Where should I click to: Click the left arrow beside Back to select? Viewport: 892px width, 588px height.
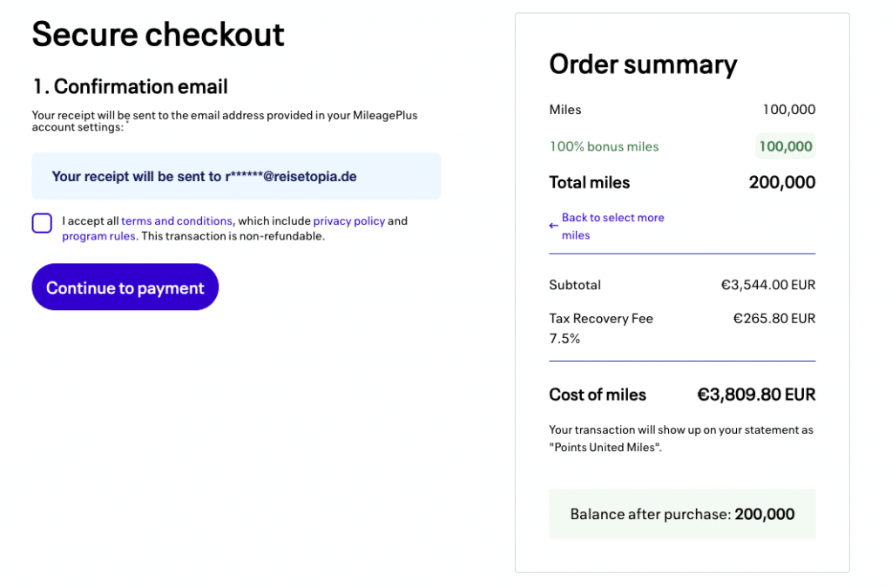point(554,226)
